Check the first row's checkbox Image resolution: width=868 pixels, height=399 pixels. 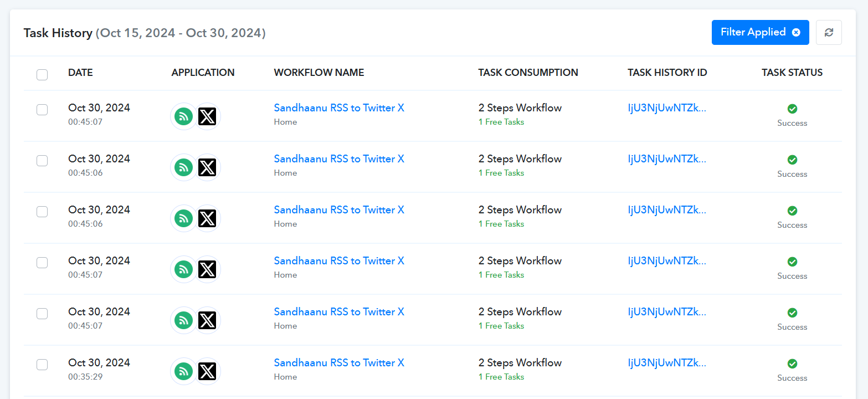tap(42, 110)
